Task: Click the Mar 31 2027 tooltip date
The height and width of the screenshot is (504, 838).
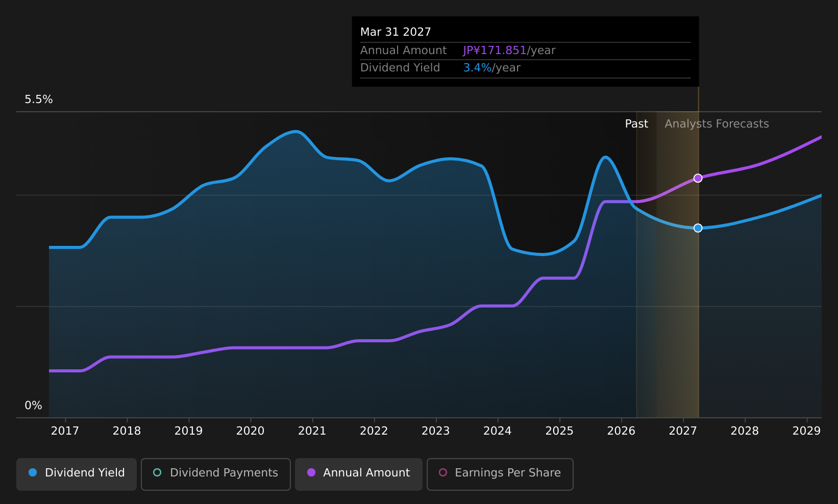Action: [x=396, y=32]
